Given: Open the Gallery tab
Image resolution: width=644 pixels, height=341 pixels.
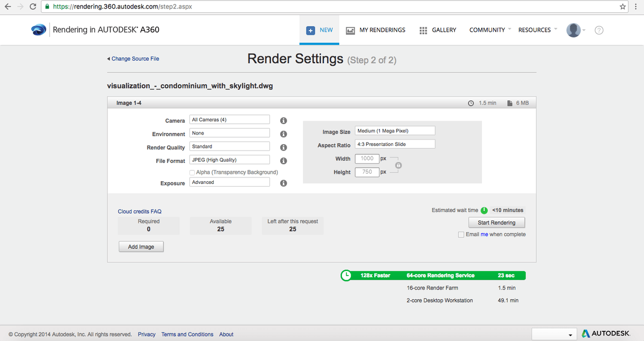Looking at the screenshot, I should (437, 31).
